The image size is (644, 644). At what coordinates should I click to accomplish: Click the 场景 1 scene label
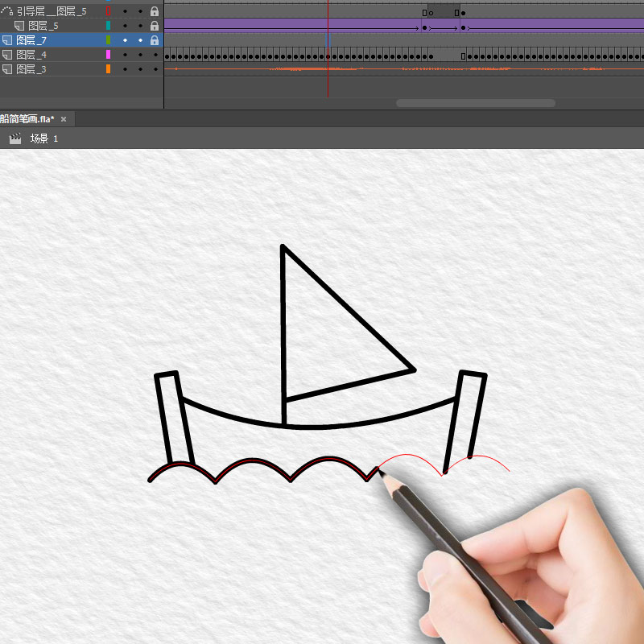point(44,138)
